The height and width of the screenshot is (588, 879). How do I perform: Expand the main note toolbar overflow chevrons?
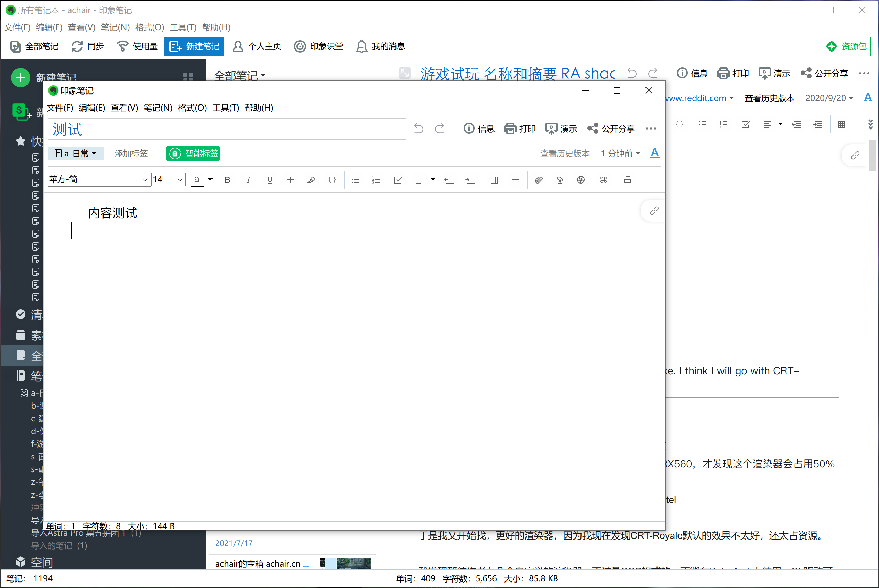[871, 124]
